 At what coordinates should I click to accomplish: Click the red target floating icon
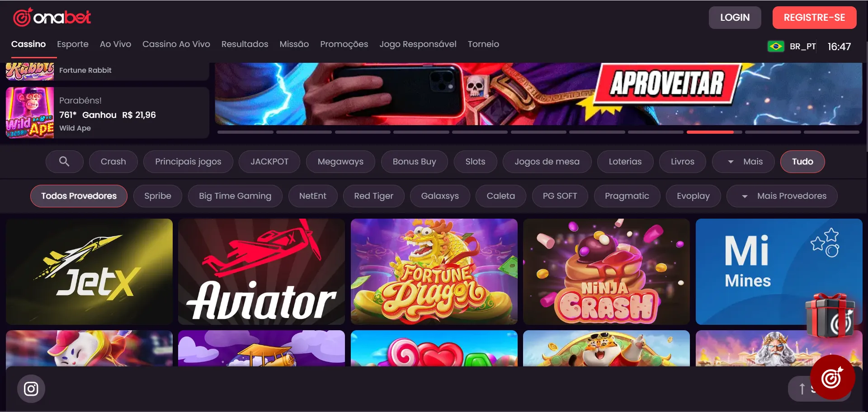(x=832, y=377)
